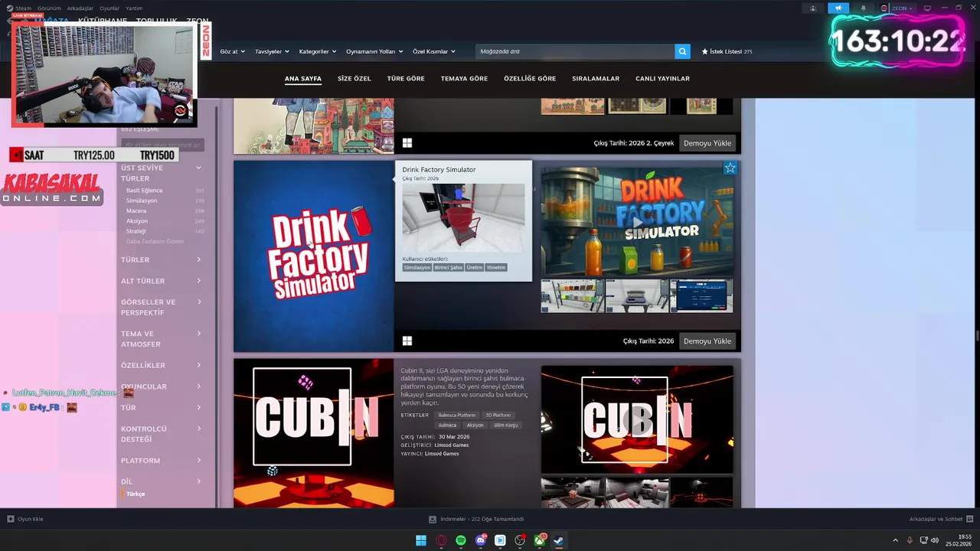Click Demoyu Yükle in the top game row
This screenshot has width=980, height=551.
pyautogui.click(x=707, y=143)
